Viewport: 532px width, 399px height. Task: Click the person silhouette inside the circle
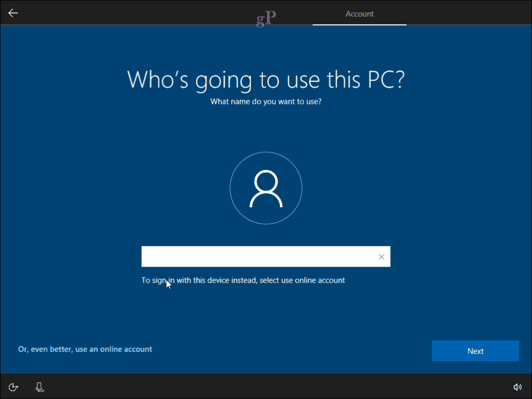pos(265,188)
